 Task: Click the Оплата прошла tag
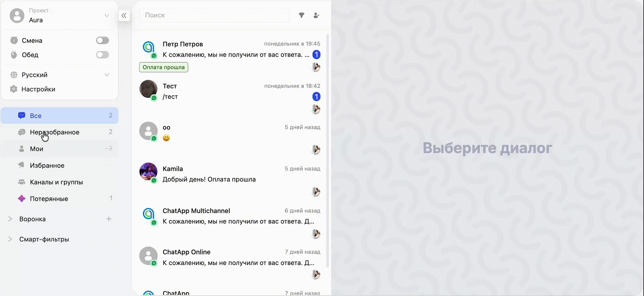(164, 67)
